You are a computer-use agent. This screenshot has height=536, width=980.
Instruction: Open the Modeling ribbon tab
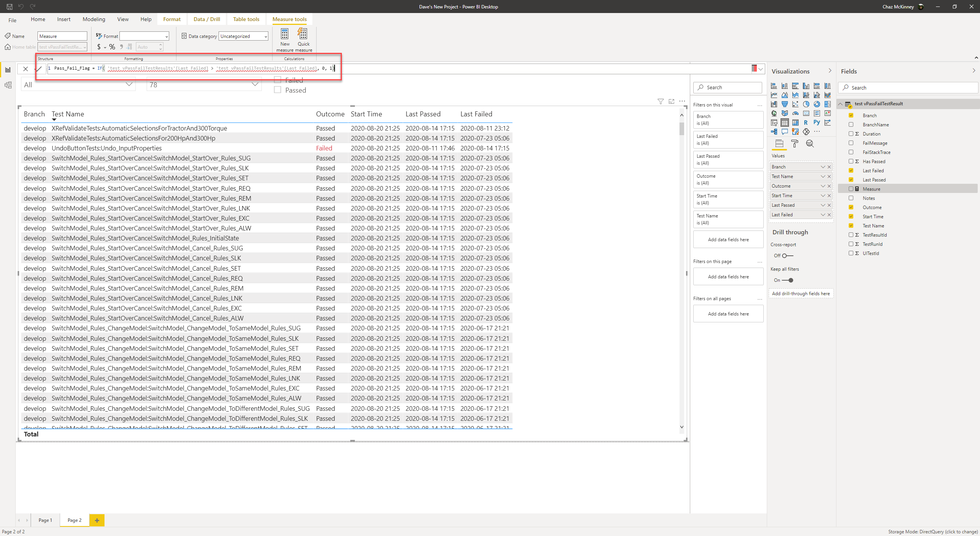[x=94, y=19]
